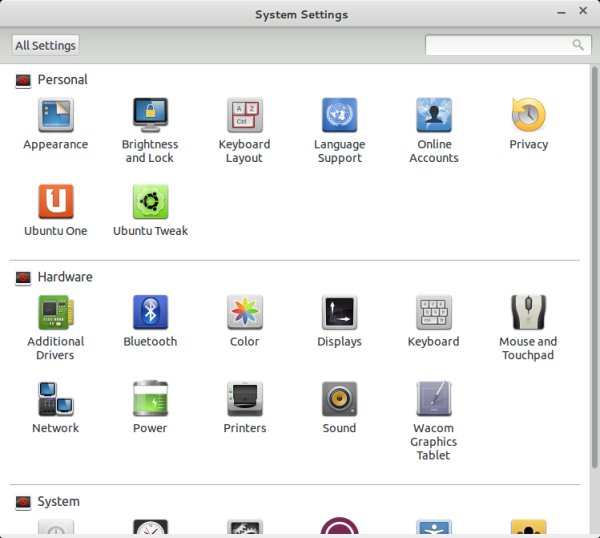Open Ubuntu One settings

pos(56,201)
